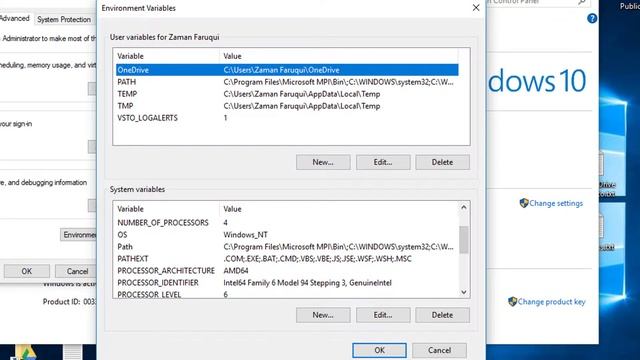
Task: Select the PATH user variable
Action: (287, 82)
